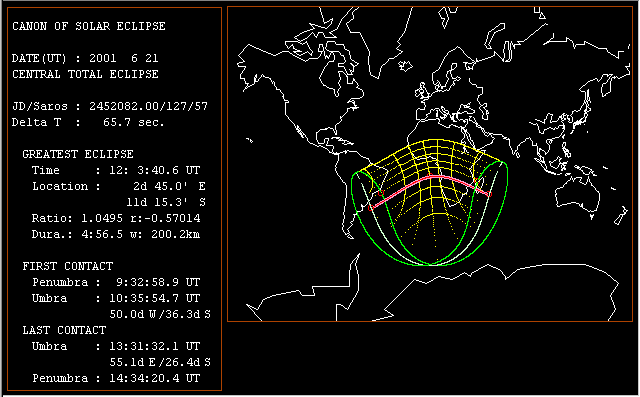Screen dimensions: 640x397
Task: Click the 50.0d W/36.3d S coordinates
Action: (160, 314)
